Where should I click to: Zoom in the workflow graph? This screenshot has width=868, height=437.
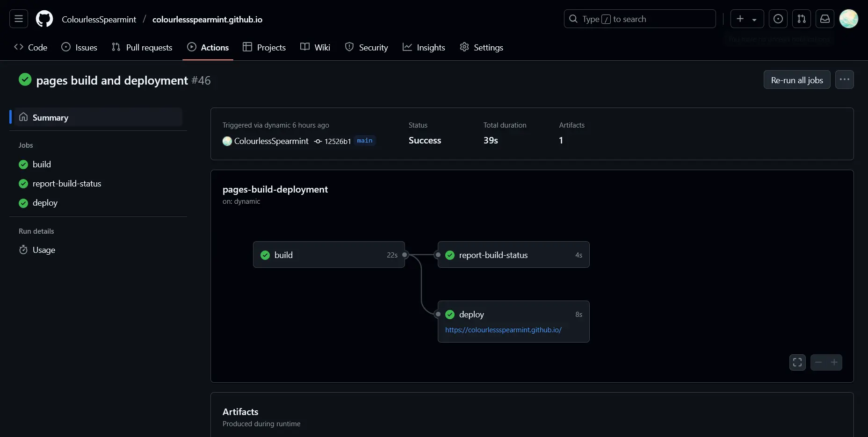(x=834, y=362)
